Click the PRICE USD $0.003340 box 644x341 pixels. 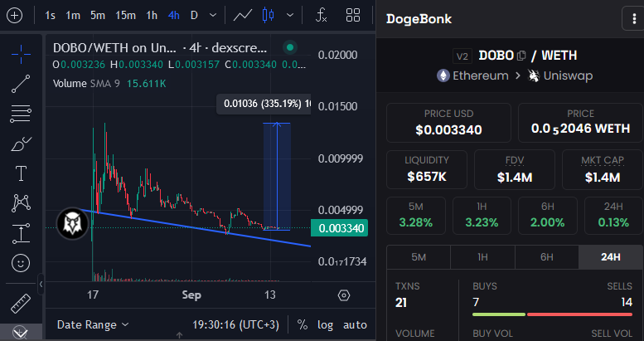click(x=448, y=123)
